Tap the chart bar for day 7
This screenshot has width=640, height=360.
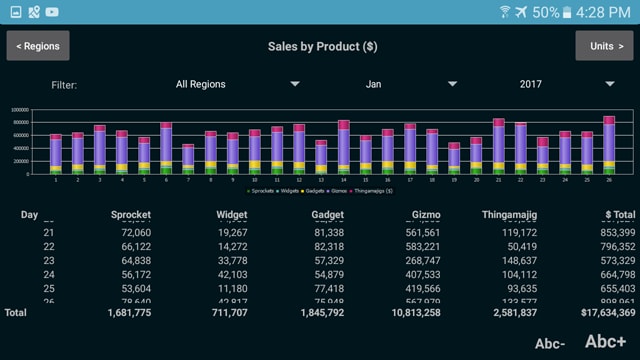pyautogui.click(x=188, y=159)
